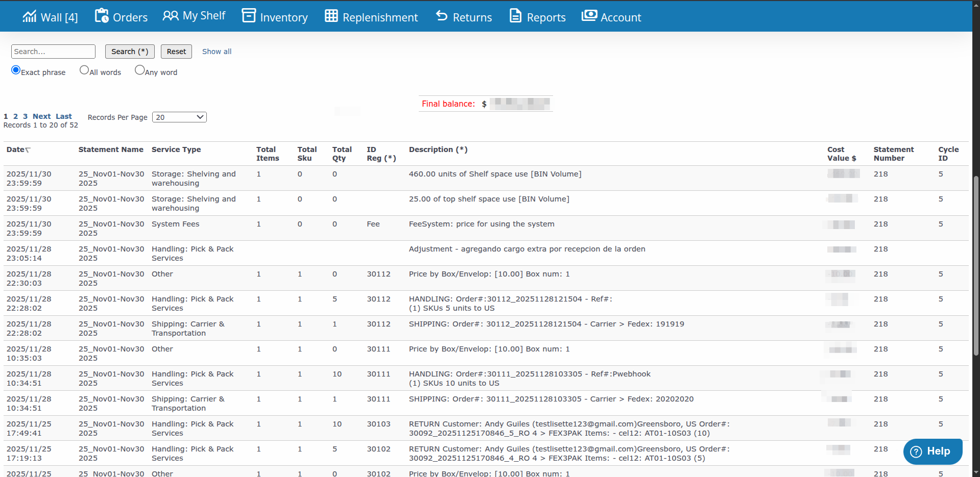The image size is (980, 477).
Task: Click the Wall chart icon
Action: (x=29, y=16)
